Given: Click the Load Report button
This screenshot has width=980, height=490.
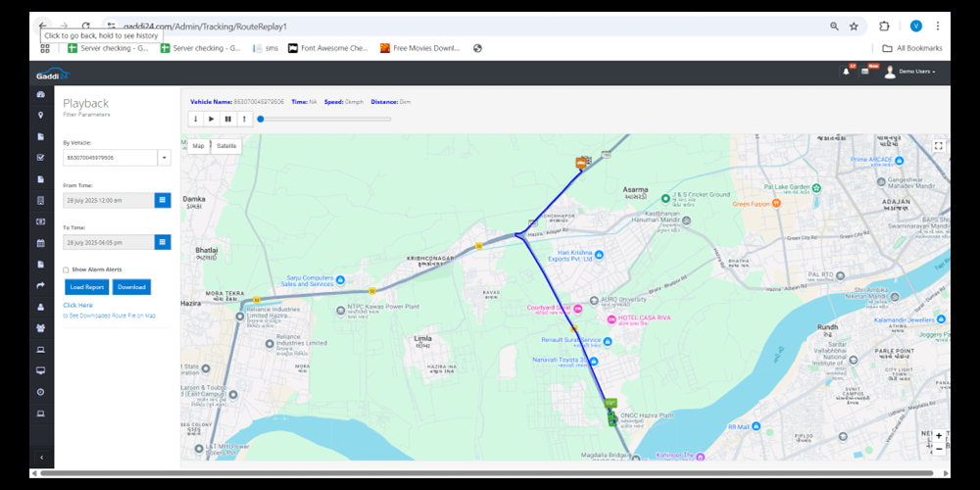Looking at the screenshot, I should pyautogui.click(x=87, y=287).
